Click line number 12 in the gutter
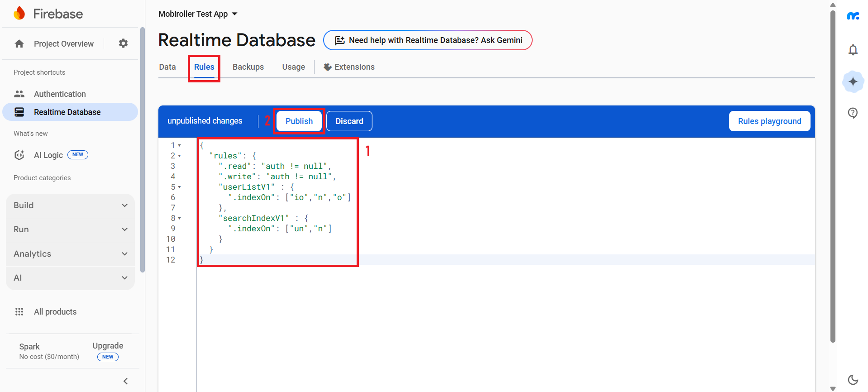This screenshot has height=392, width=868. 171,260
